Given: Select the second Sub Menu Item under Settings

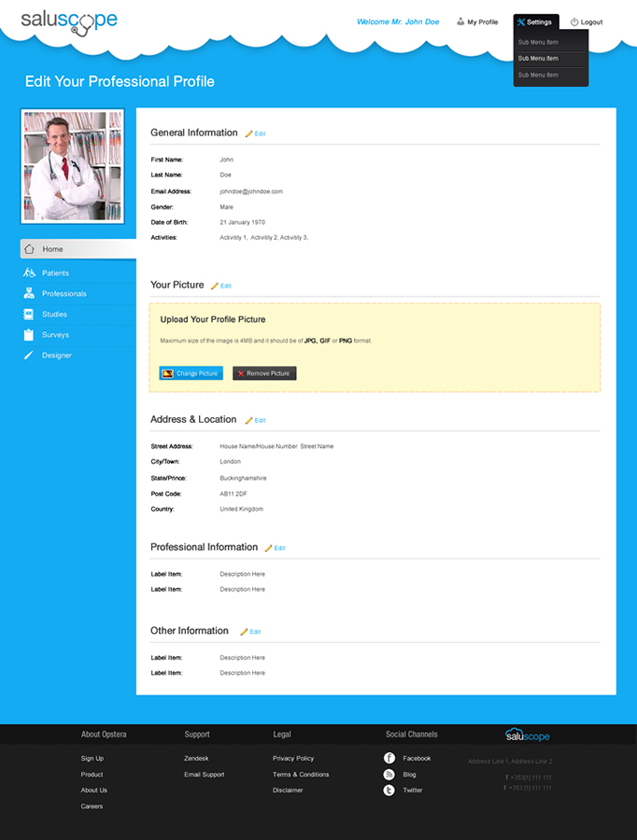Looking at the screenshot, I should click(538, 58).
